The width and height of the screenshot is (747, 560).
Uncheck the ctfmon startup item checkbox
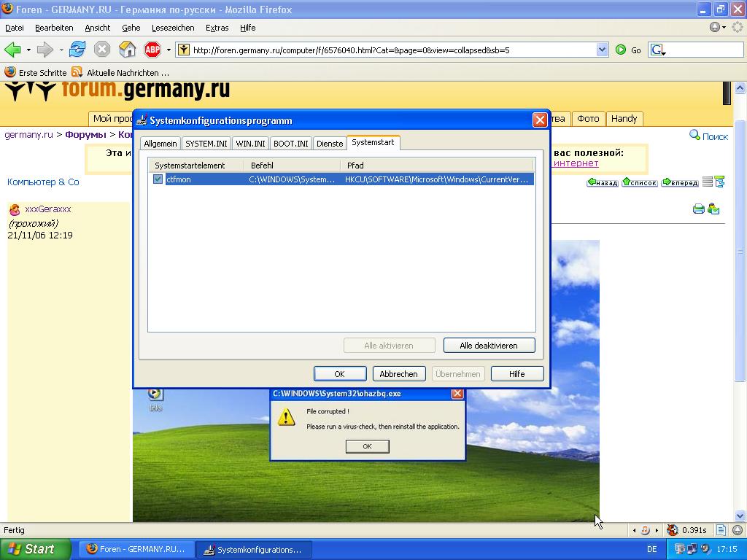(158, 179)
